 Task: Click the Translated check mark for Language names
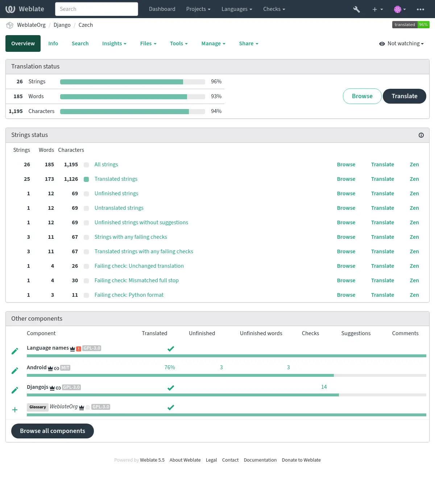point(171,349)
